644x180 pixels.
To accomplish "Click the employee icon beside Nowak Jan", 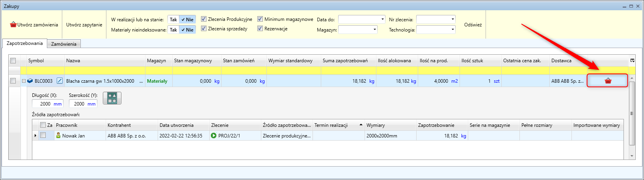I will (58, 135).
